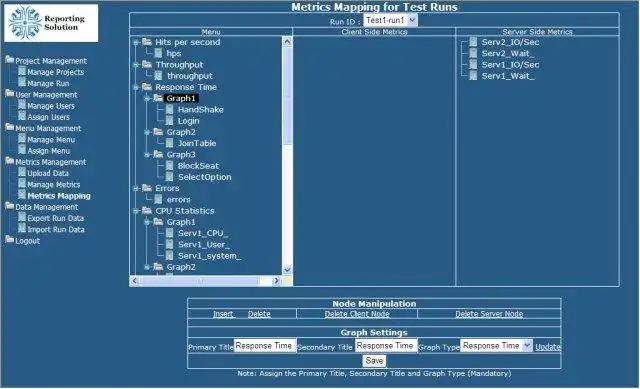The image size is (640, 389).
Task: Select Metrics Mapping in the sidebar
Action: point(59,196)
